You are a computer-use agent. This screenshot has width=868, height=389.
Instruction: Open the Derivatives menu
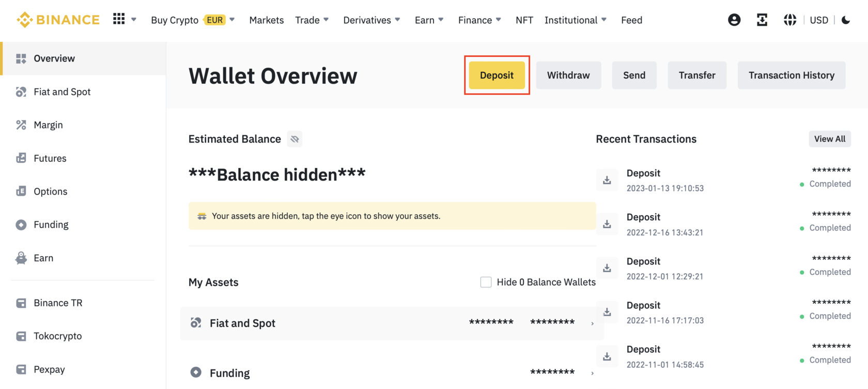point(367,20)
